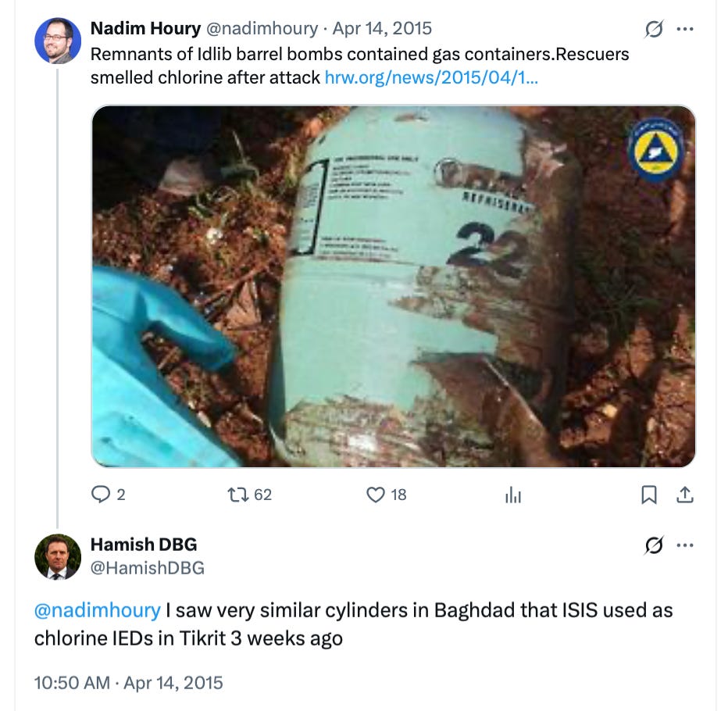Click the reply icon on Nadim Houry's tweet
The width and height of the screenshot is (728, 711).
coord(102,494)
